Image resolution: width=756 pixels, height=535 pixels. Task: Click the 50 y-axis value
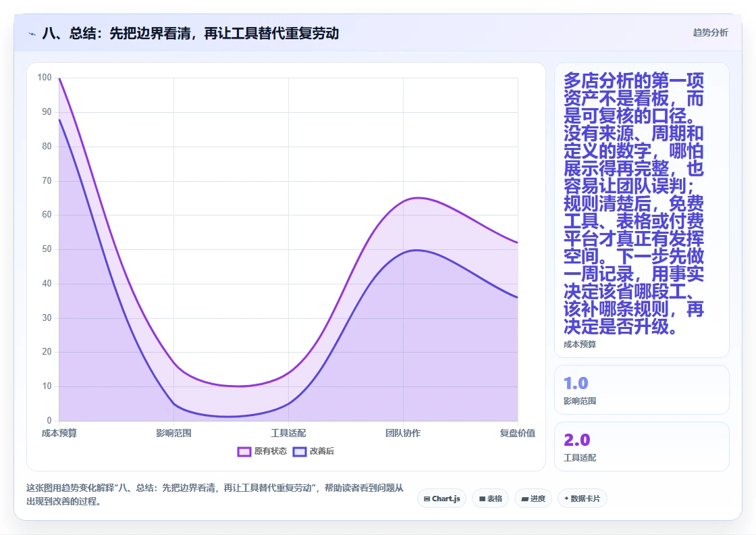(47, 249)
